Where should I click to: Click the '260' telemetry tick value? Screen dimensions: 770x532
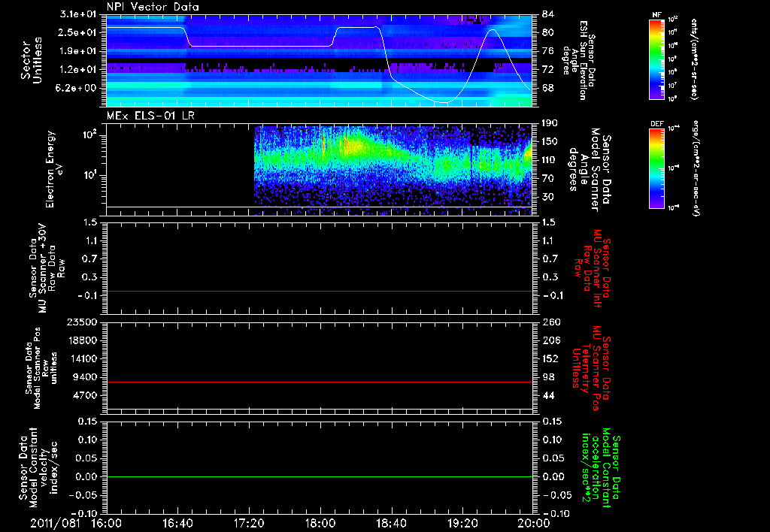[x=550, y=322]
